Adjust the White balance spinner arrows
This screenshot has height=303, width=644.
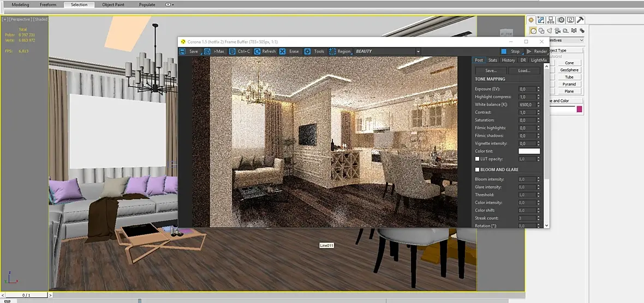point(538,105)
